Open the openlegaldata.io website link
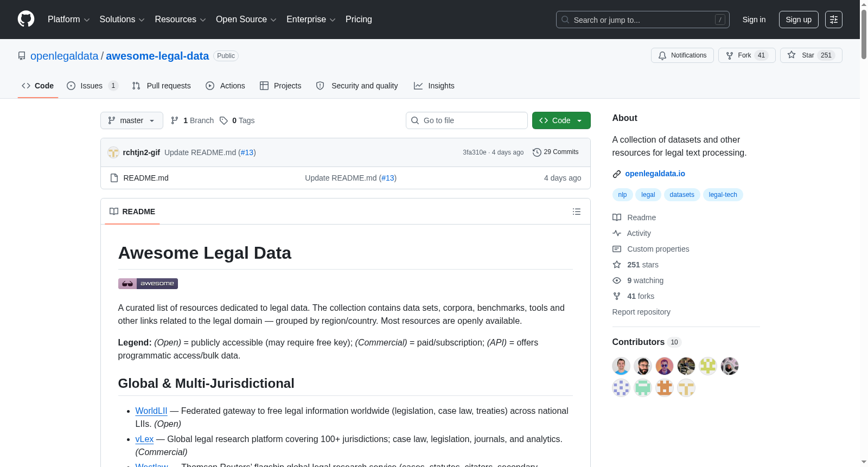Viewport: 868px width, 467px height. tap(655, 174)
